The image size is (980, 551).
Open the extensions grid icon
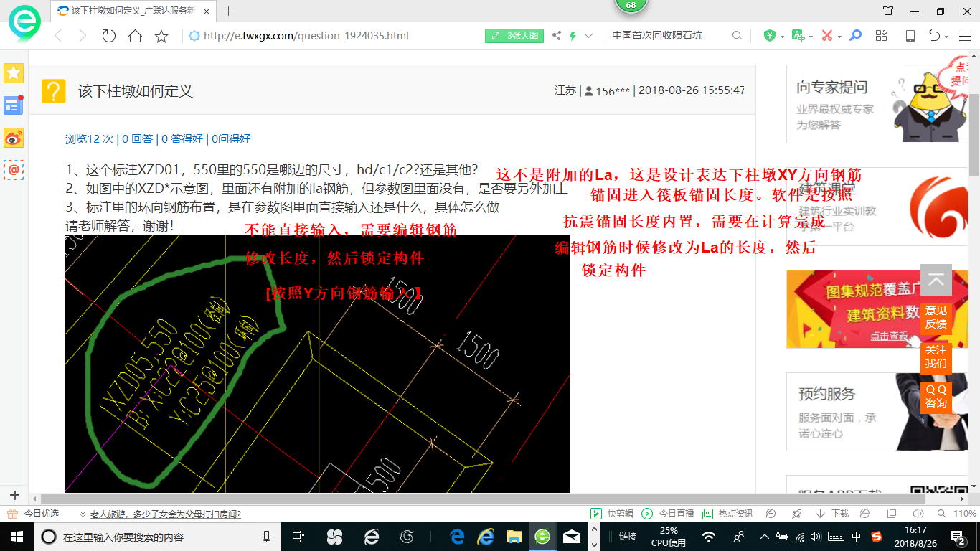pyautogui.click(x=882, y=36)
